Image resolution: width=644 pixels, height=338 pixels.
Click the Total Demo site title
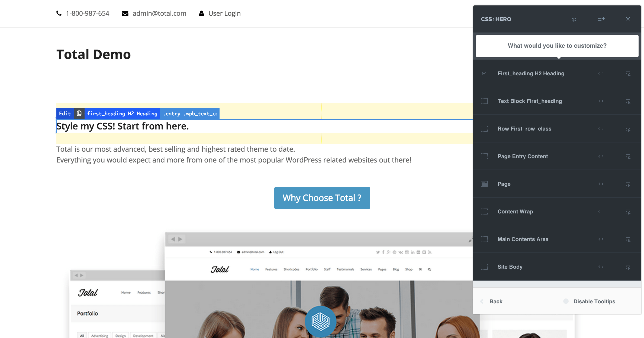tap(94, 54)
